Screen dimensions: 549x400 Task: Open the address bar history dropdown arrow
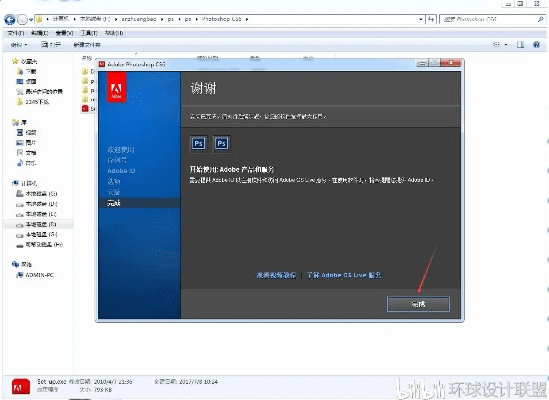pyautogui.click(x=421, y=19)
